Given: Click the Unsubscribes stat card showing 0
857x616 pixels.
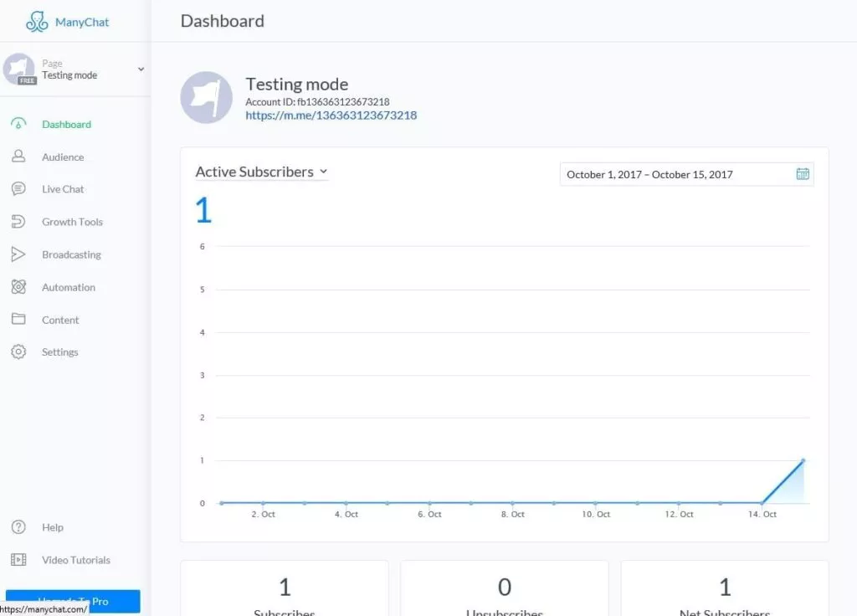Looking at the screenshot, I should (x=504, y=588).
